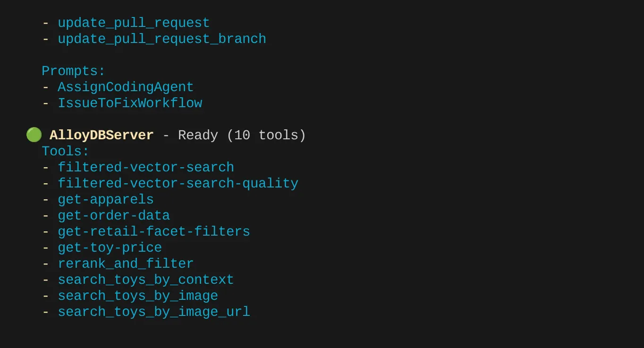Select search_toys_by_context tool entry
Viewport: 644px width, 348px height.
click(146, 280)
